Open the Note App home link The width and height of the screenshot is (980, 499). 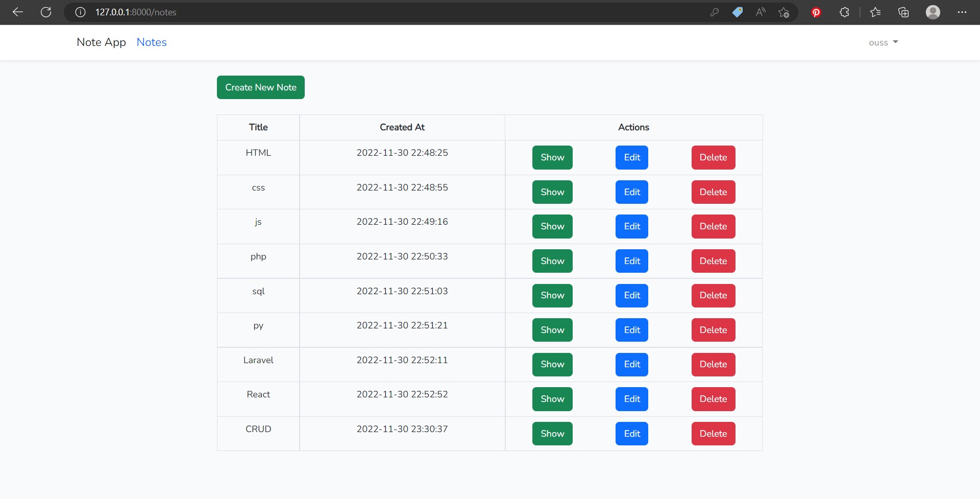pyautogui.click(x=101, y=42)
